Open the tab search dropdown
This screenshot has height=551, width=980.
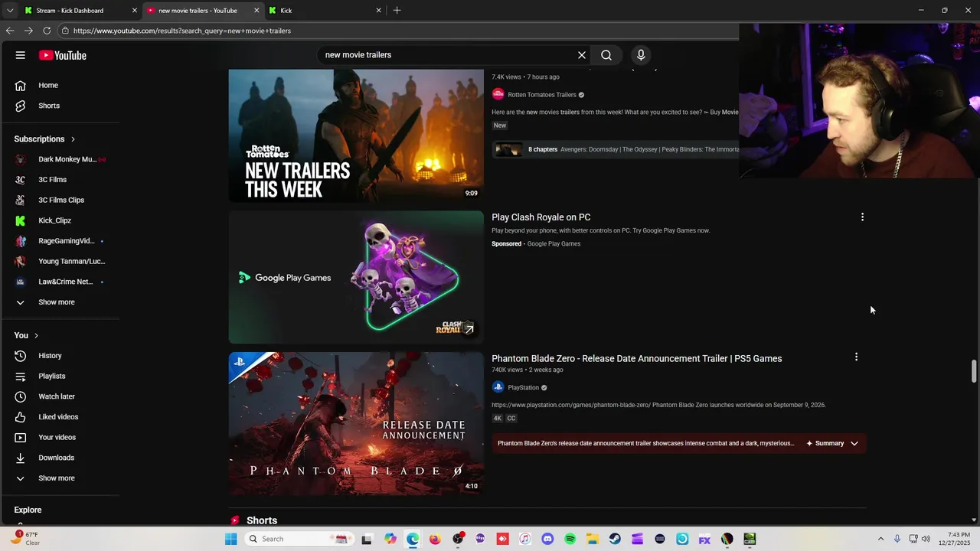9,11
